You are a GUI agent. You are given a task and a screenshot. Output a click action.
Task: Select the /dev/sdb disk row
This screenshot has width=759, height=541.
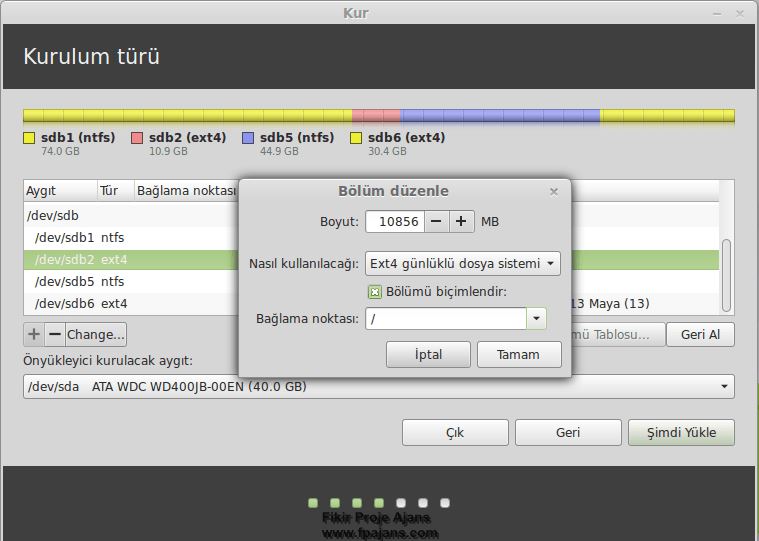(x=371, y=215)
